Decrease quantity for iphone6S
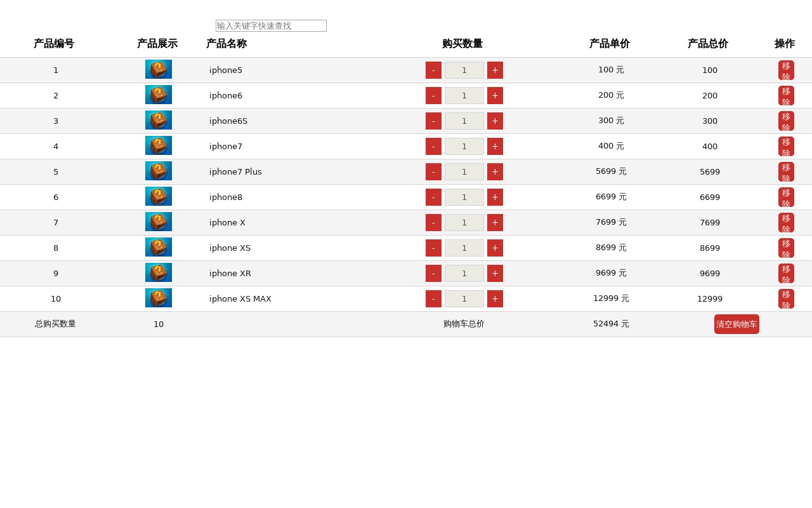Image resolution: width=812 pixels, height=508 pixels. (x=433, y=121)
